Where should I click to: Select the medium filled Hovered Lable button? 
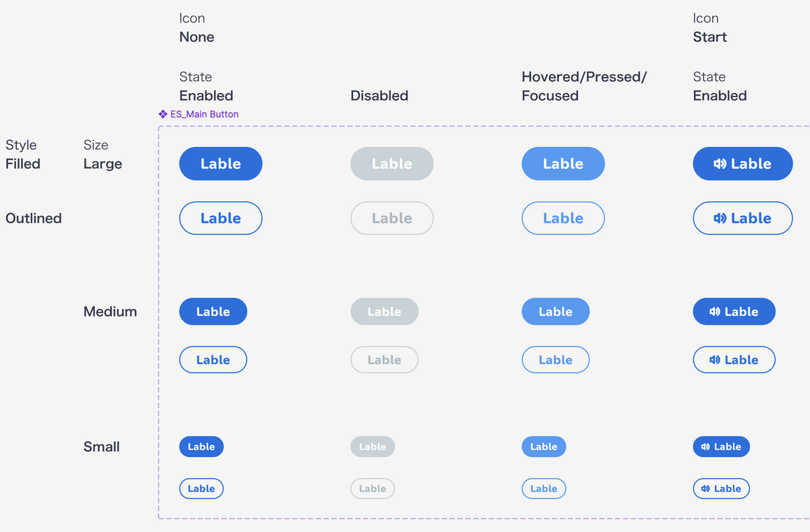click(556, 311)
